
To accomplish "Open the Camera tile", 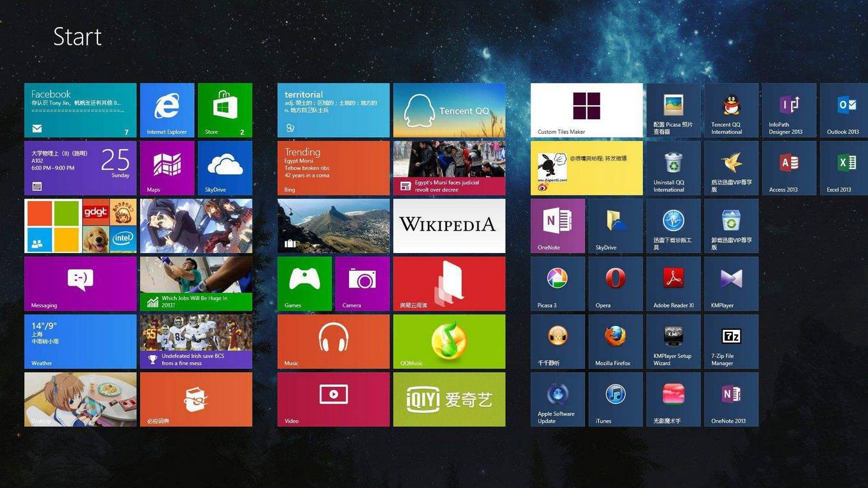I will click(362, 284).
